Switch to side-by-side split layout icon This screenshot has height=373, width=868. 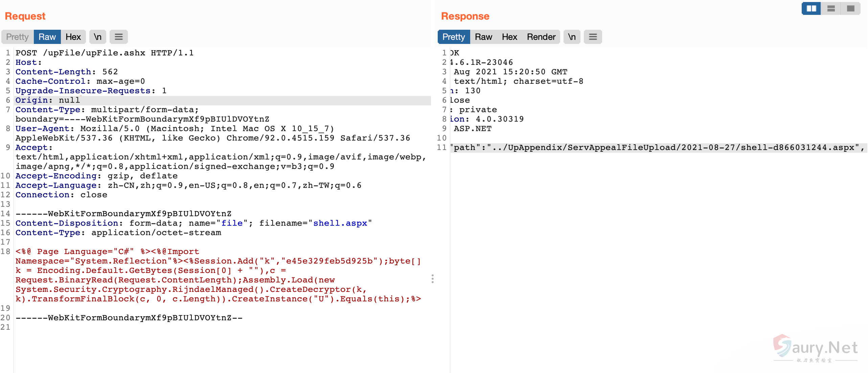tap(811, 8)
